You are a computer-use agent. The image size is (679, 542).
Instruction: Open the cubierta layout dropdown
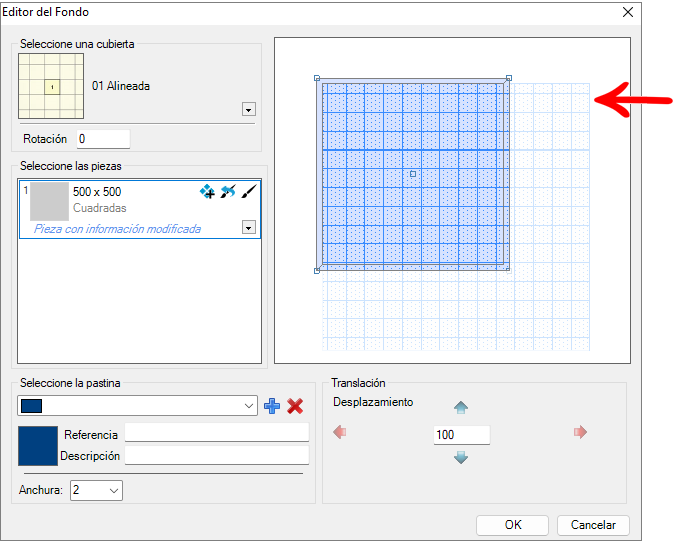click(x=249, y=109)
